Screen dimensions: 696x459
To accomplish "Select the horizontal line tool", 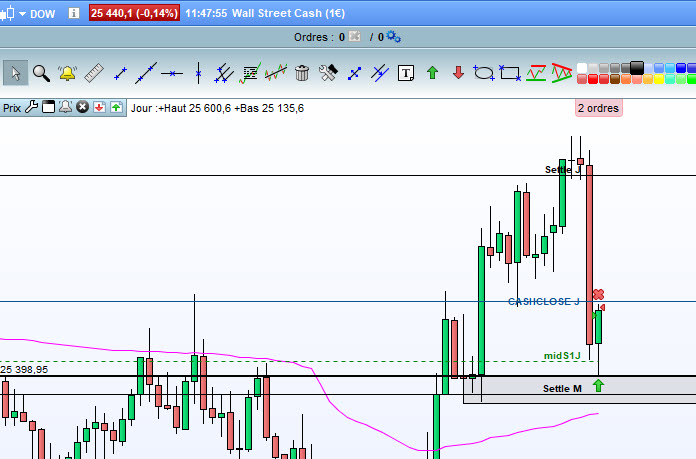I will (172, 73).
